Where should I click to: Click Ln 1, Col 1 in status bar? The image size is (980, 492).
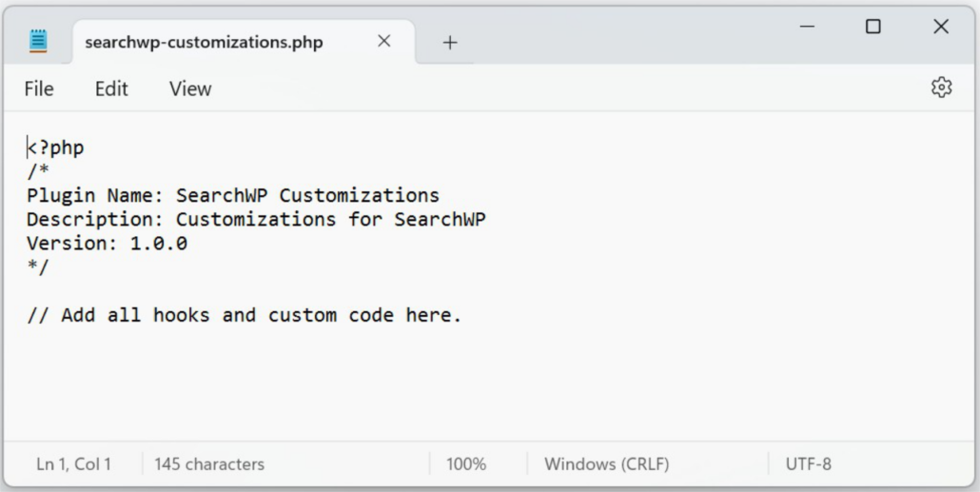point(73,463)
